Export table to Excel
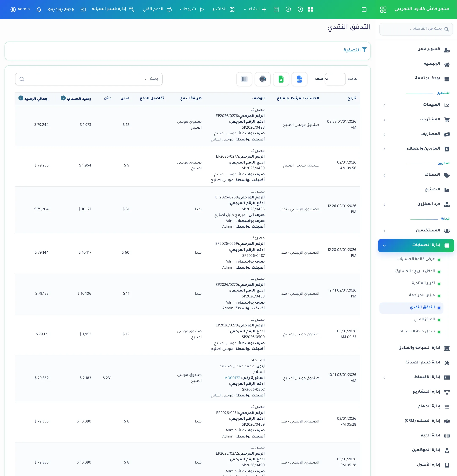The image size is (457, 476). click(x=281, y=79)
